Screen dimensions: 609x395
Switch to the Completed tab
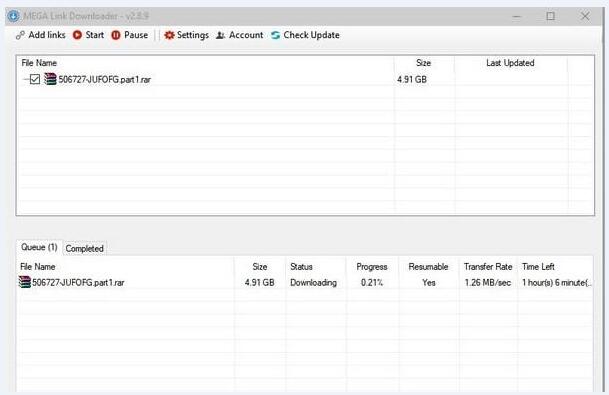84,249
